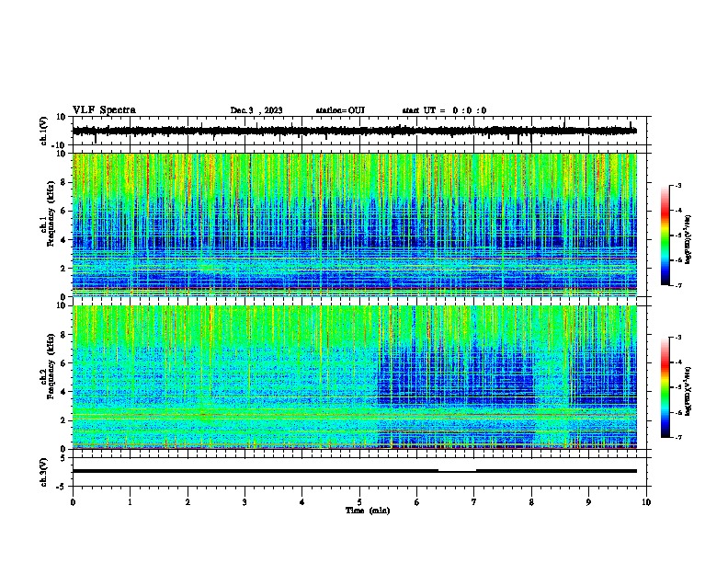
Task: Click the ch.1 spectrogram color scale bar
Action: coord(665,236)
